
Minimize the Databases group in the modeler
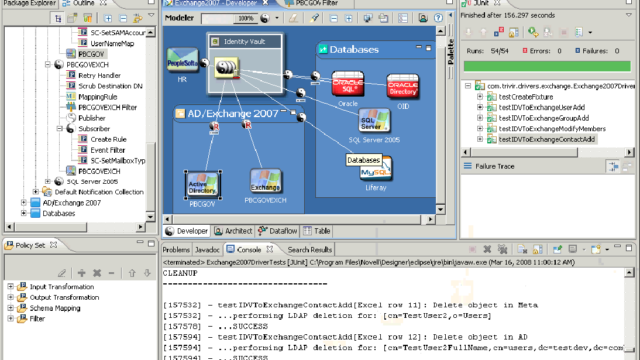click(x=418, y=48)
